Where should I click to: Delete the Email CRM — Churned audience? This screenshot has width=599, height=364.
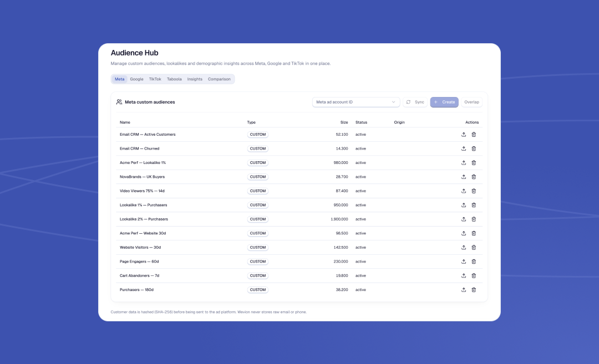(474, 148)
